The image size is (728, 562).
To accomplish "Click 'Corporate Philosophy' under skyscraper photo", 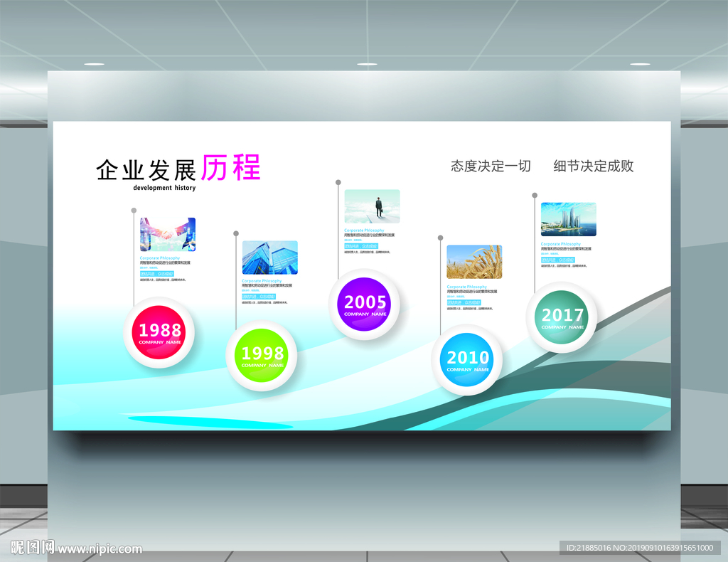I will pos(262,281).
